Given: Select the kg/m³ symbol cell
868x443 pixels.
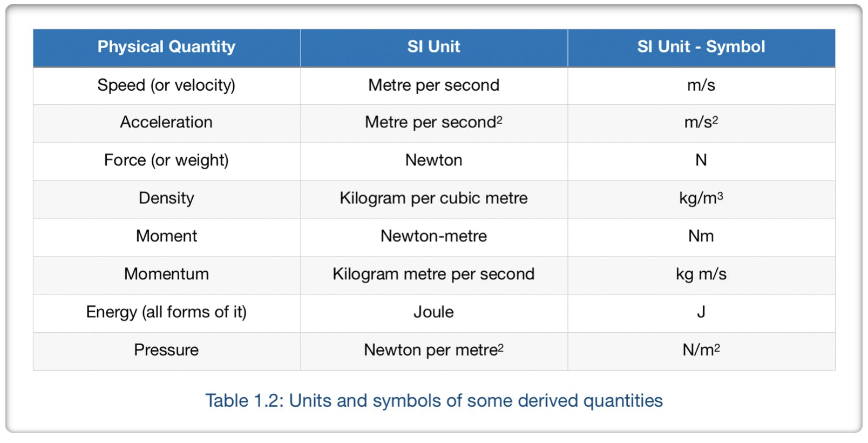Looking at the screenshot, I should 701,198.
